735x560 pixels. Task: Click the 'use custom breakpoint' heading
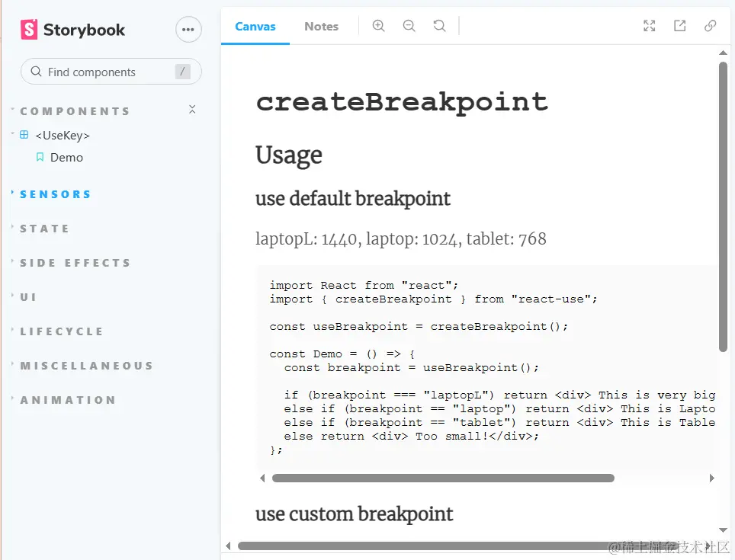354,514
